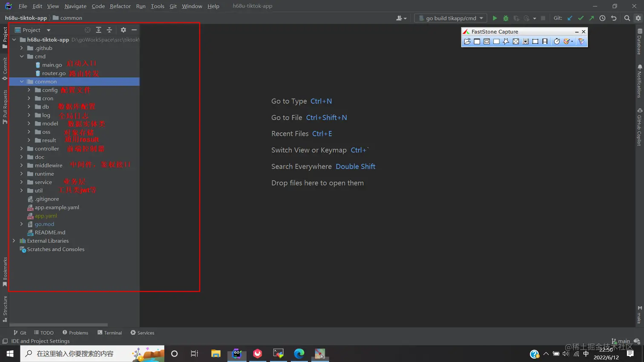Image resolution: width=644 pixels, height=362 pixels.
Task: Open Project panel options gear
Action: [123, 30]
